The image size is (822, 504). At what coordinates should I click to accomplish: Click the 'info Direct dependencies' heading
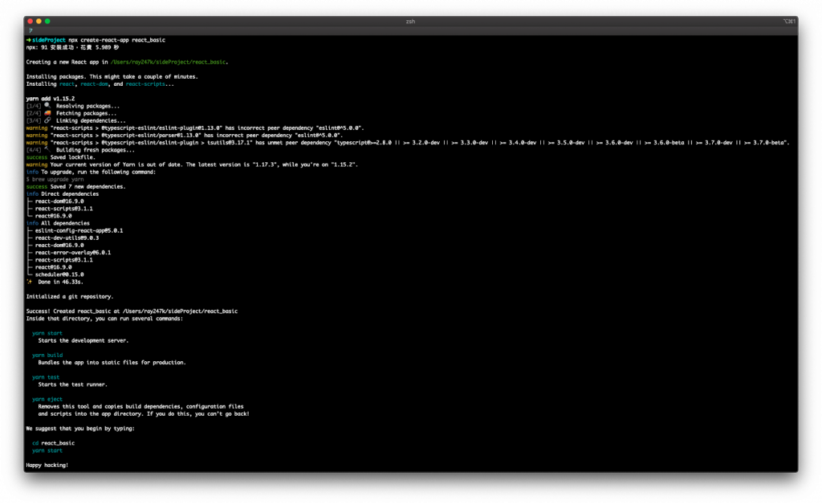pos(63,194)
